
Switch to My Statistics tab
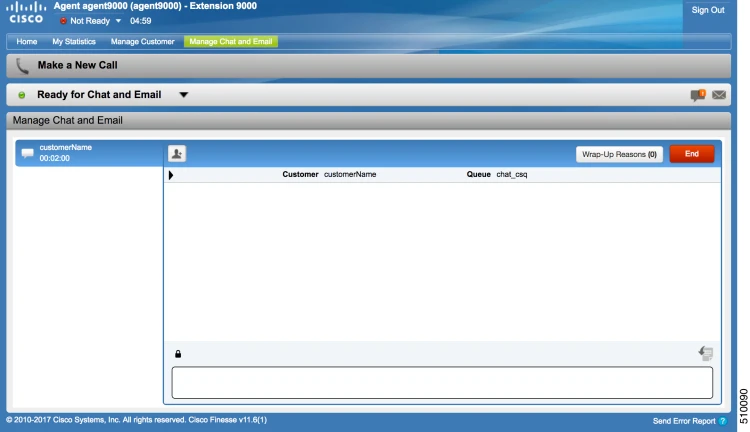click(x=74, y=42)
